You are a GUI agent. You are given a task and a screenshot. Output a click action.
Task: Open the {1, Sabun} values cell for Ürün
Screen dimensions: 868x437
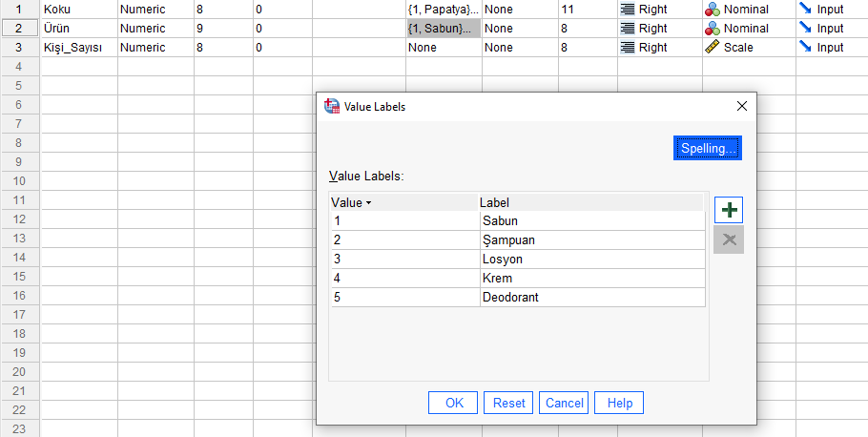443,29
